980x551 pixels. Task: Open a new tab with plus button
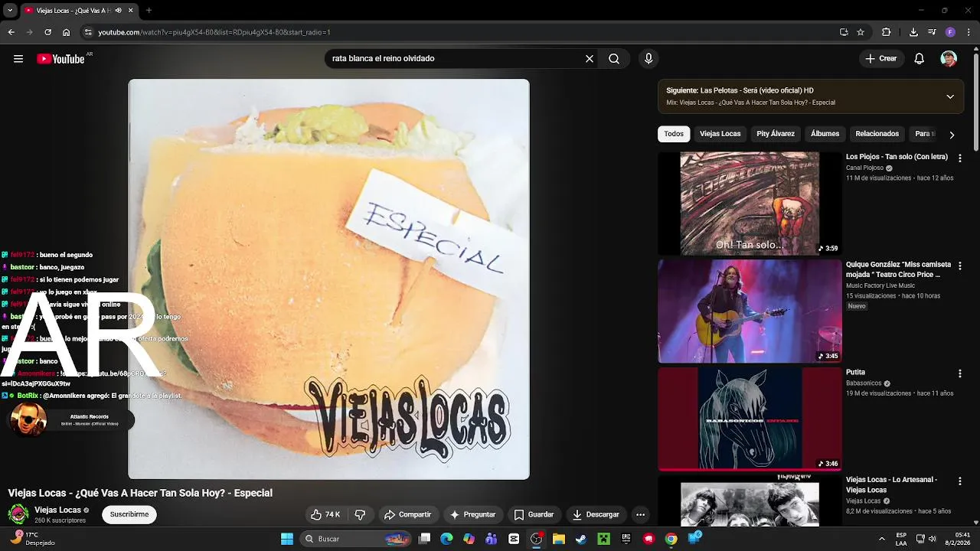[x=149, y=11]
